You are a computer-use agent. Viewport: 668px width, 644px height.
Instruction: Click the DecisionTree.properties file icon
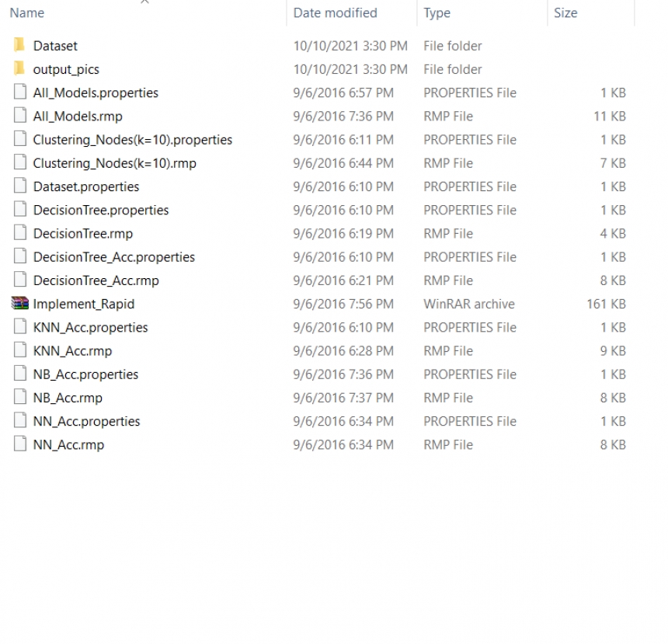coord(20,209)
